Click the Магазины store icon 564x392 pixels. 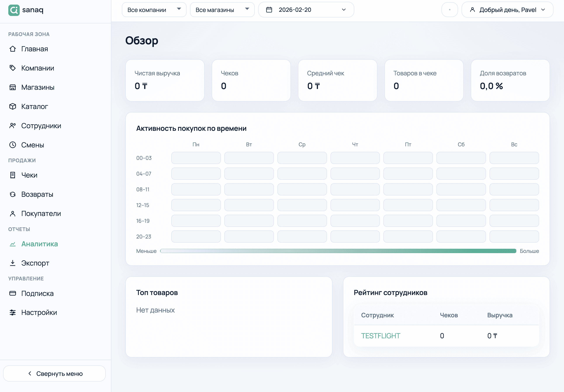coord(13,87)
